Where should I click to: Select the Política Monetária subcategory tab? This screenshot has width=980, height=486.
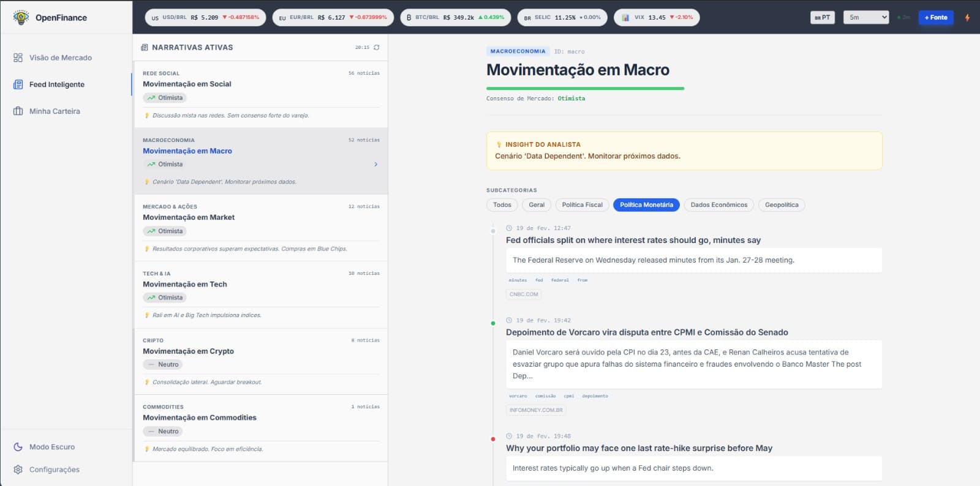tap(646, 205)
